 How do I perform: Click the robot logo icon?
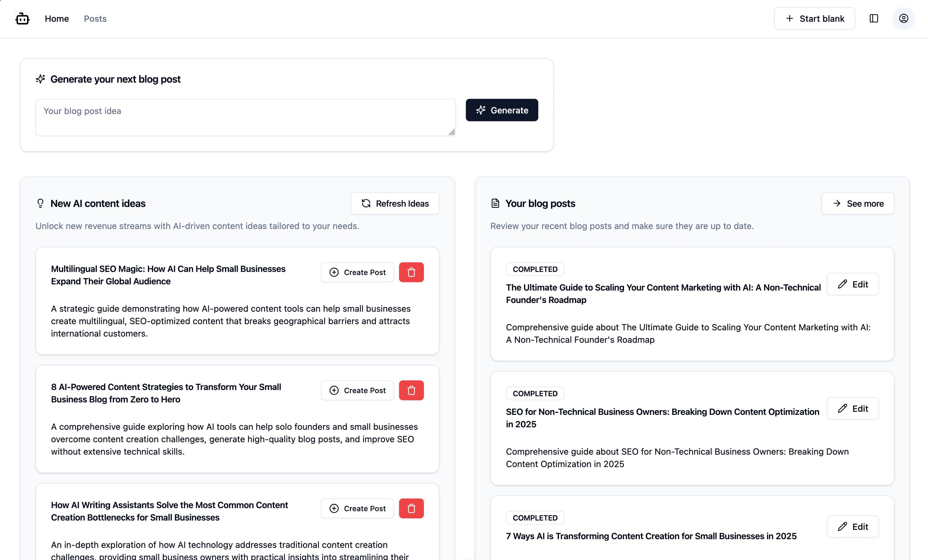click(x=22, y=18)
